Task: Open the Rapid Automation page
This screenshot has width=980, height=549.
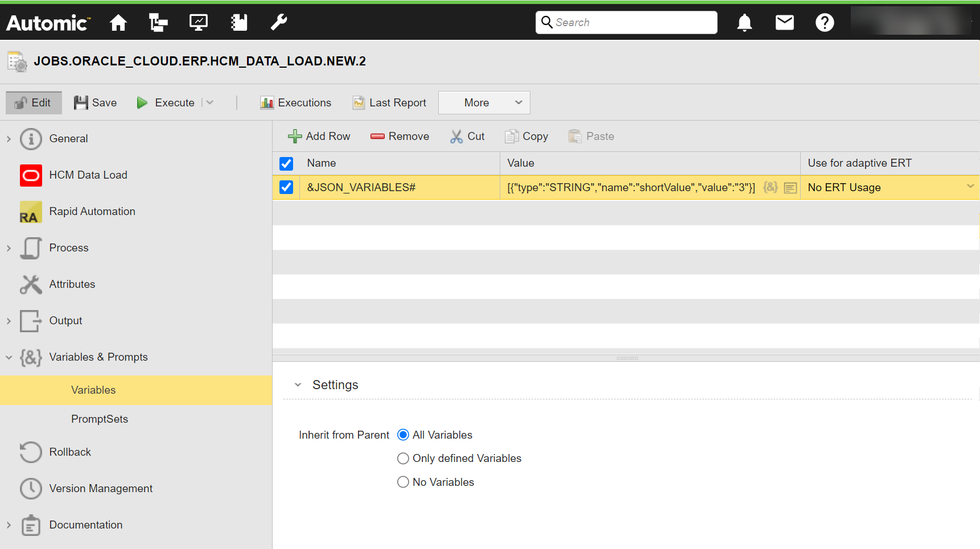Action: pyautogui.click(x=92, y=212)
